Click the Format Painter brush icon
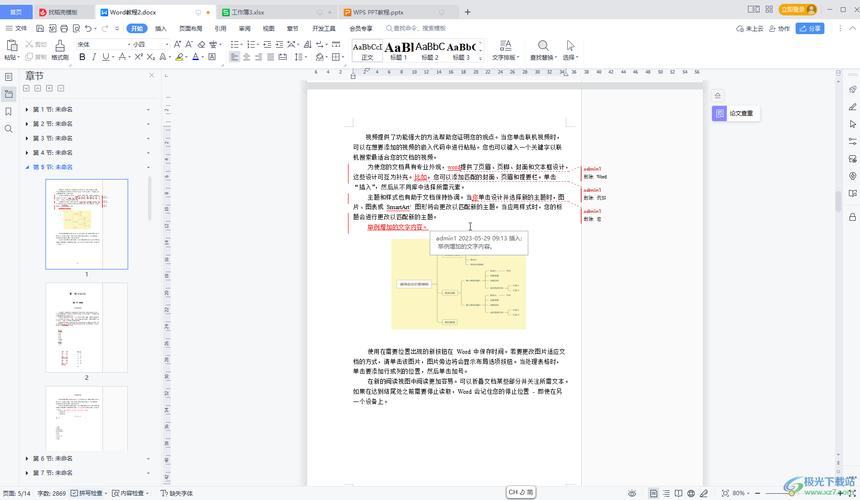This screenshot has height=500, width=860. coord(60,46)
